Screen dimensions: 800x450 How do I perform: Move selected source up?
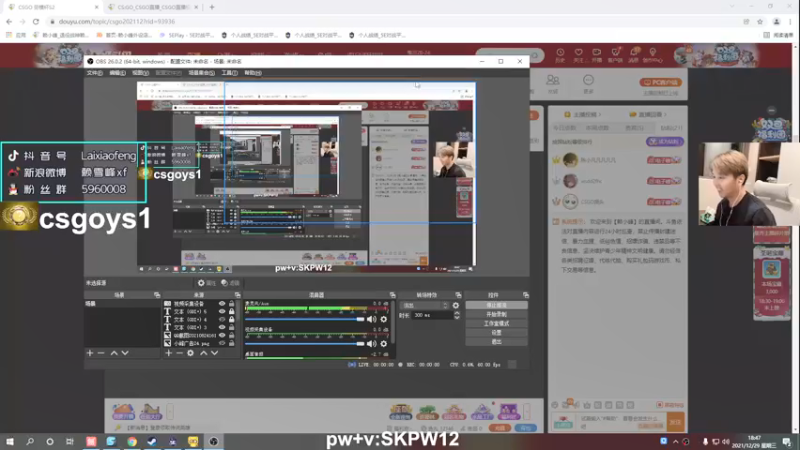(x=204, y=353)
